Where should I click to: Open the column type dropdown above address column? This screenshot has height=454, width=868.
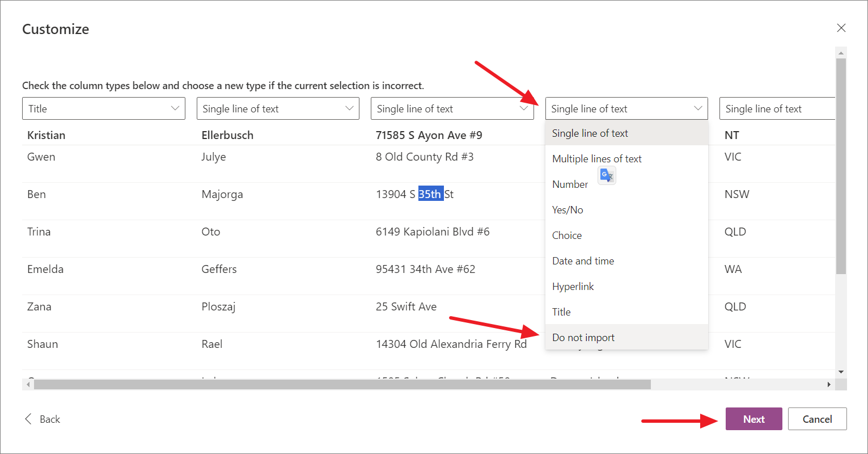452,108
